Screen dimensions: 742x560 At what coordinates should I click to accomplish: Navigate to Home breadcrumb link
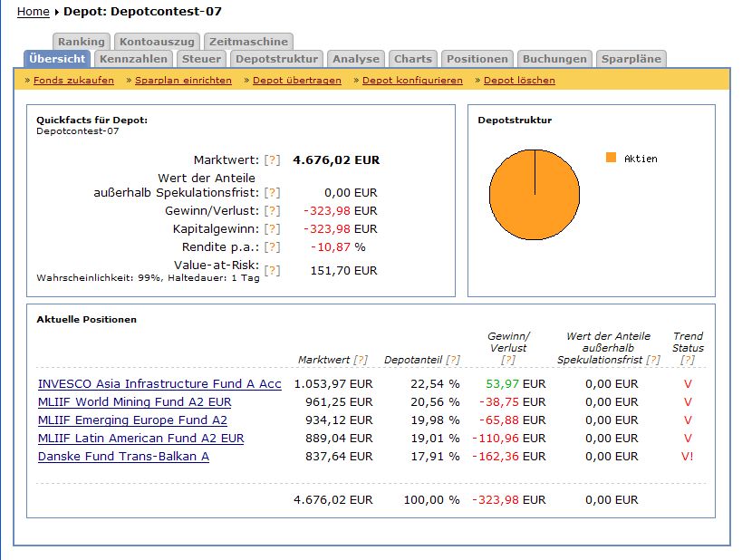(34, 12)
